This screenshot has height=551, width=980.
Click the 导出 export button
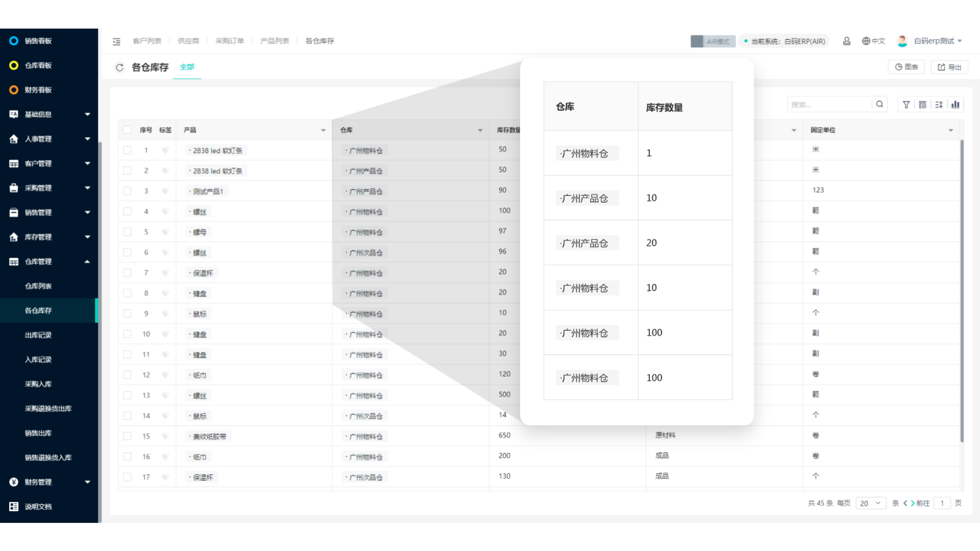(x=949, y=67)
